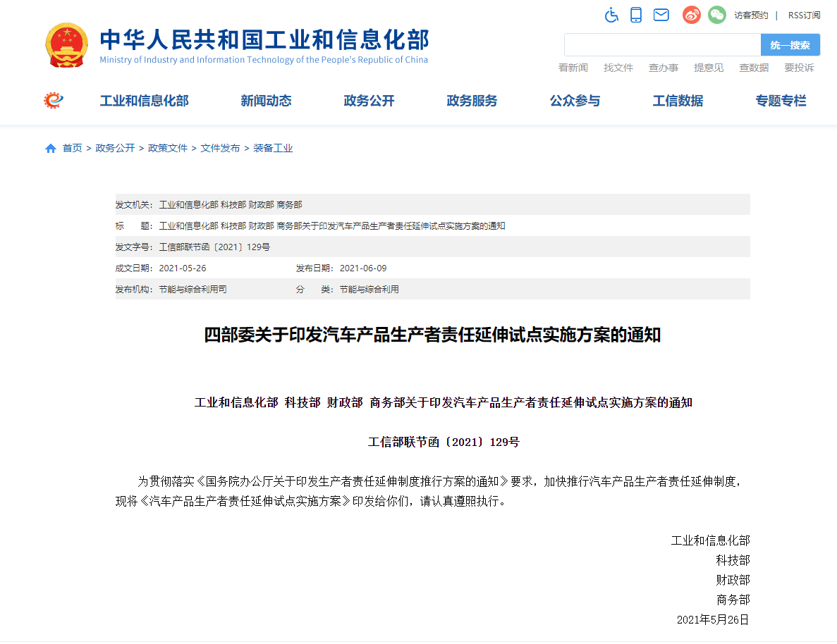
Task: Go to 装备工业 in breadcrumb
Action: [273, 149]
